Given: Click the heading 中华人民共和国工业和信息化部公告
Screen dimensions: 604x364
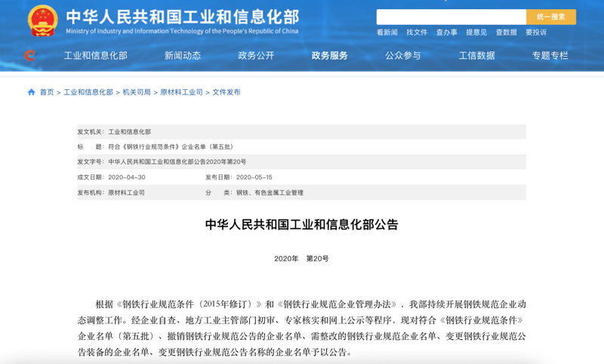Looking at the screenshot, I should pyautogui.click(x=301, y=224).
